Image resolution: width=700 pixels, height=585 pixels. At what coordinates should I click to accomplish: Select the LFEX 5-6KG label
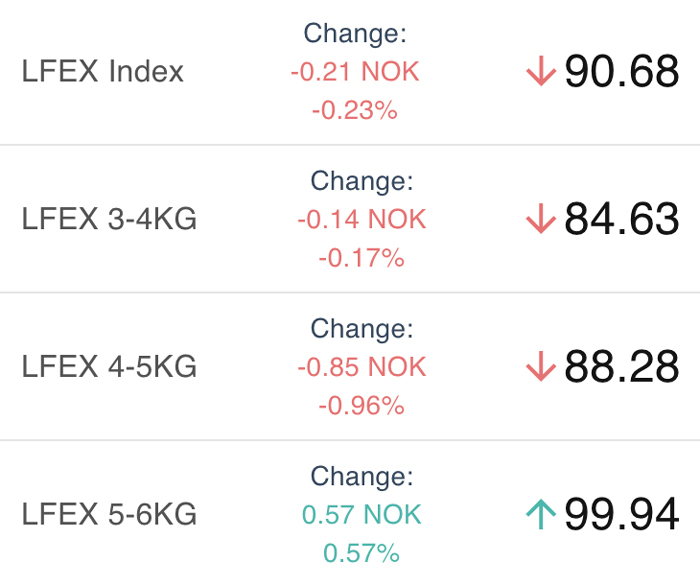[109, 514]
